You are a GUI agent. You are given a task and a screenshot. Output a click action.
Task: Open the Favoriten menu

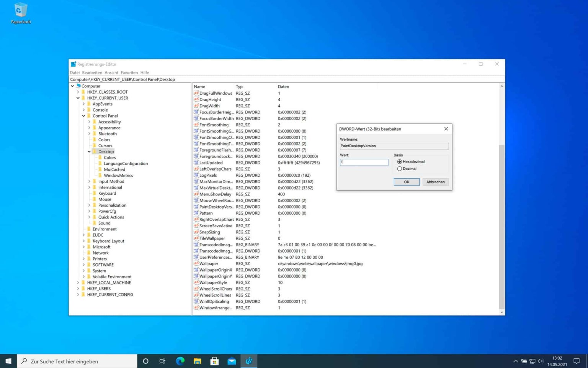(x=129, y=72)
